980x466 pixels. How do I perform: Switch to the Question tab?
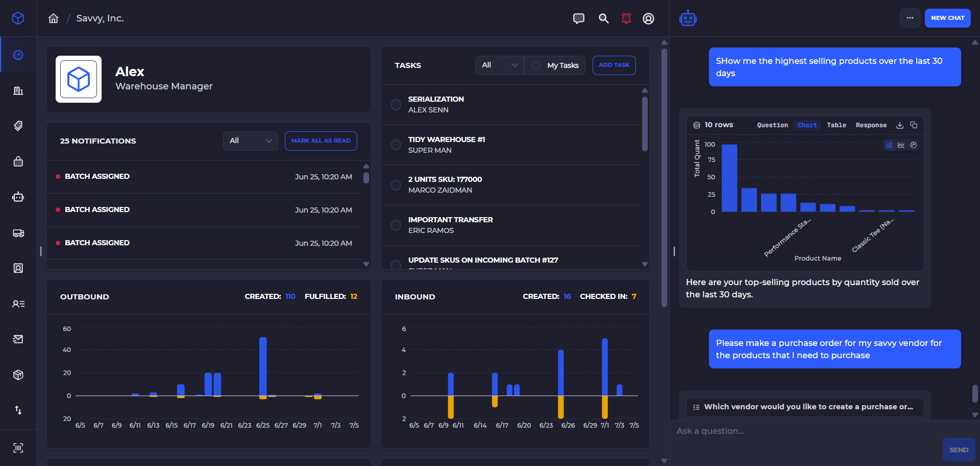click(772, 125)
